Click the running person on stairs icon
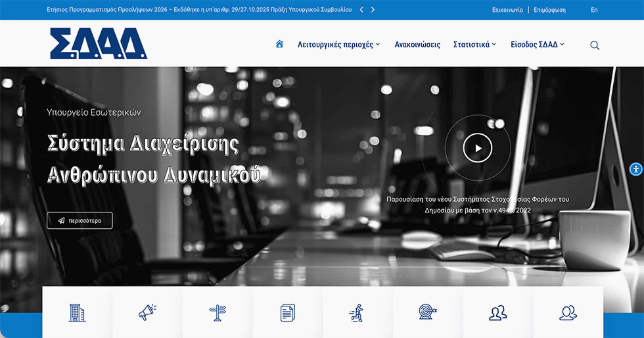The width and height of the screenshot is (644, 338). 357,312
